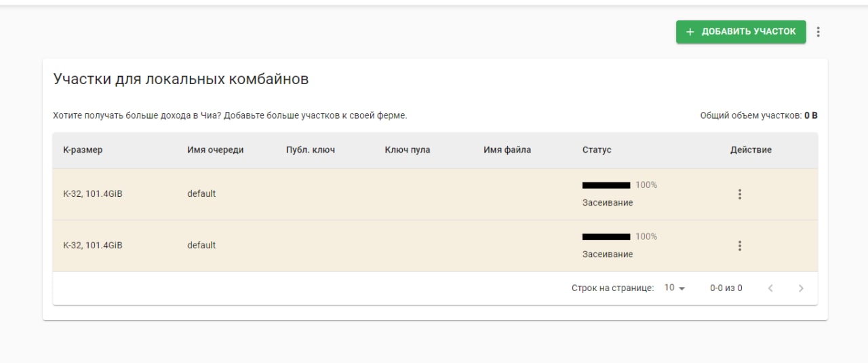Click the Общий объем участков total text

click(x=758, y=116)
